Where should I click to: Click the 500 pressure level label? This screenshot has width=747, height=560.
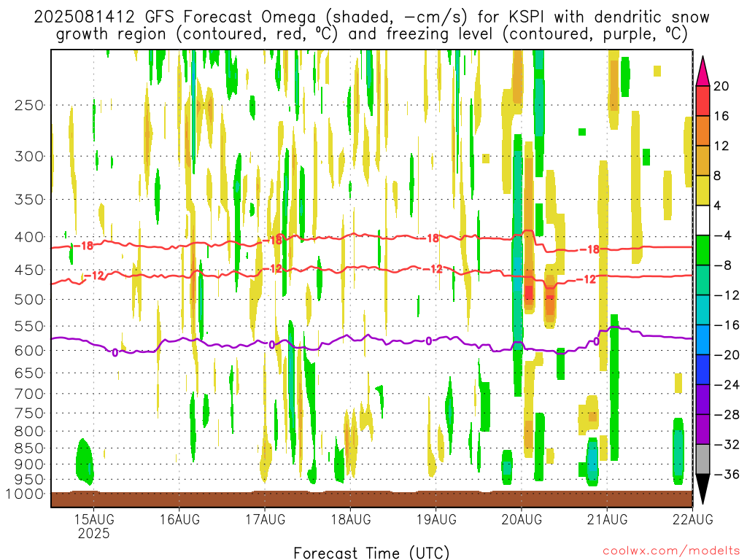[29, 300]
